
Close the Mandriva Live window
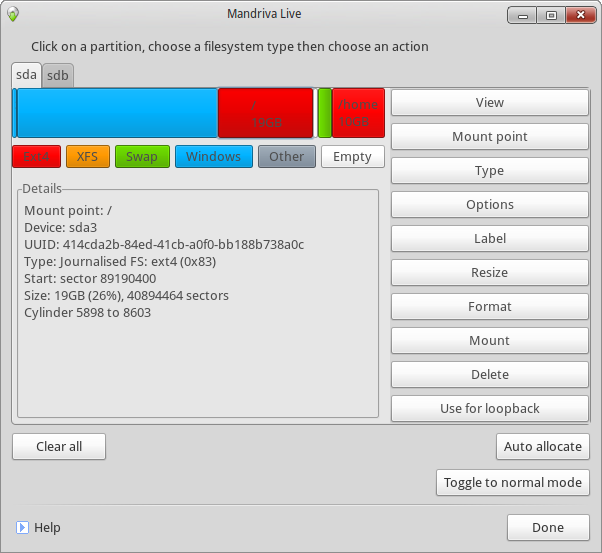coord(580,15)
